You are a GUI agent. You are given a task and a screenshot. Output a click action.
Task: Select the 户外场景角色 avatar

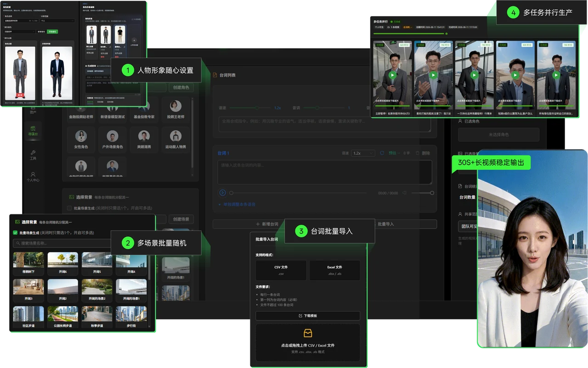point(113,136)
